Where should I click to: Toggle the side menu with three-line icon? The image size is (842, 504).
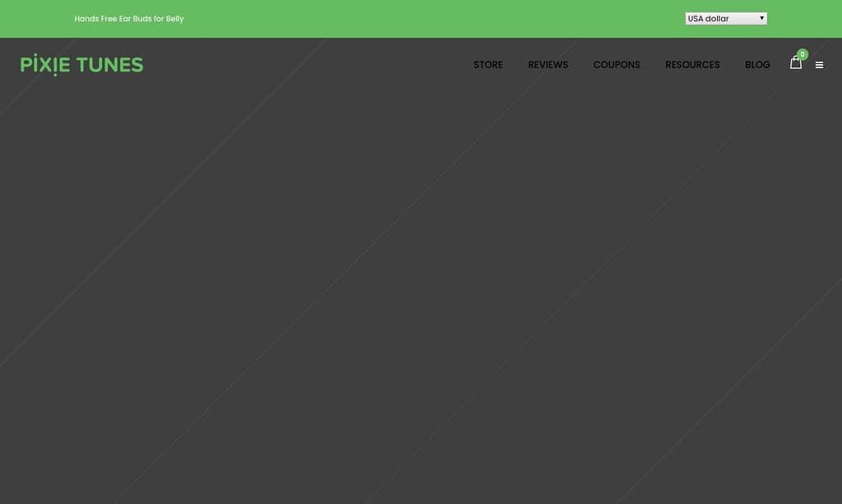tap(819, 65)
